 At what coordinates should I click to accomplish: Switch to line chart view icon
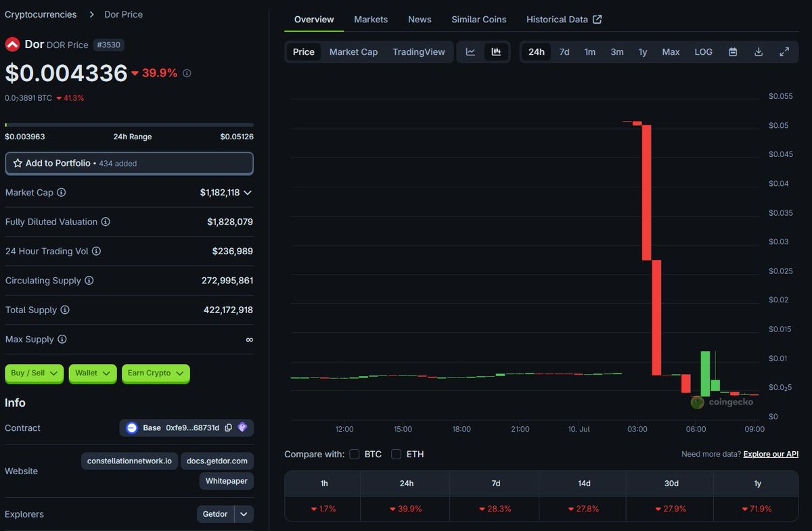pyautogui.click(x=470, y=52)
